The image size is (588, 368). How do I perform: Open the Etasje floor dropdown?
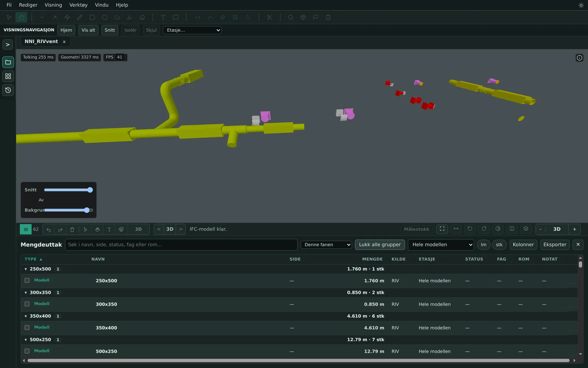[x=192, y=30]
